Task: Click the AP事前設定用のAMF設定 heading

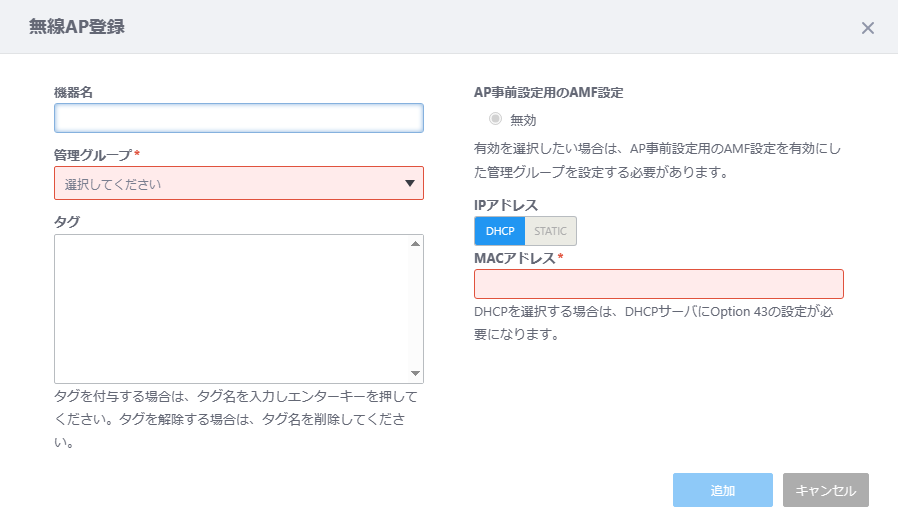Action: [x=549, y=92]
